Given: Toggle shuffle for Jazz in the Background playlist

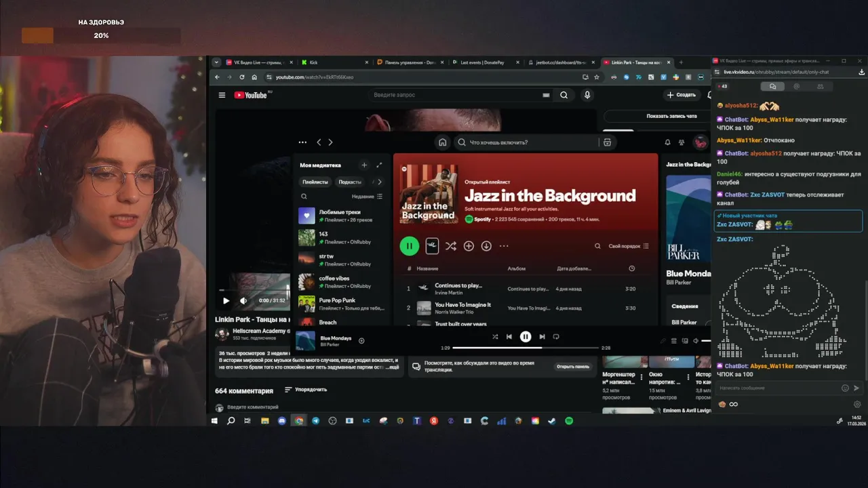Looking at the screenshot, I should [450, 246].
